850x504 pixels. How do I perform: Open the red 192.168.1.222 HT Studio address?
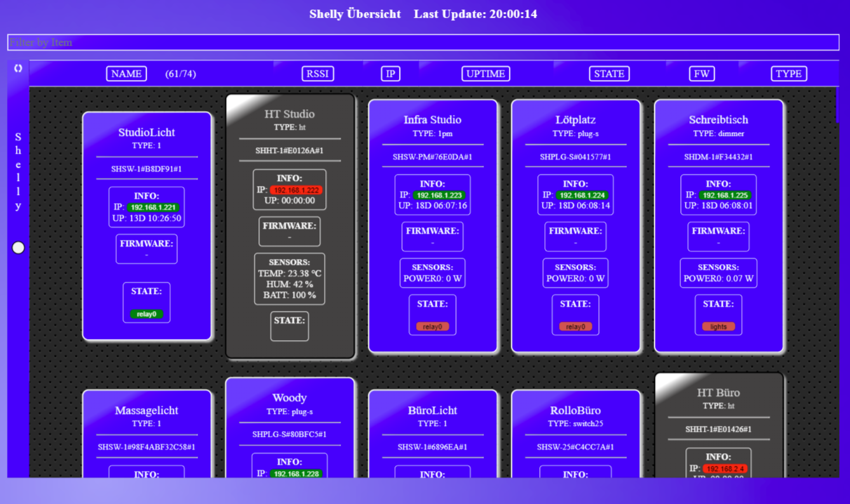tap(297, 190)
